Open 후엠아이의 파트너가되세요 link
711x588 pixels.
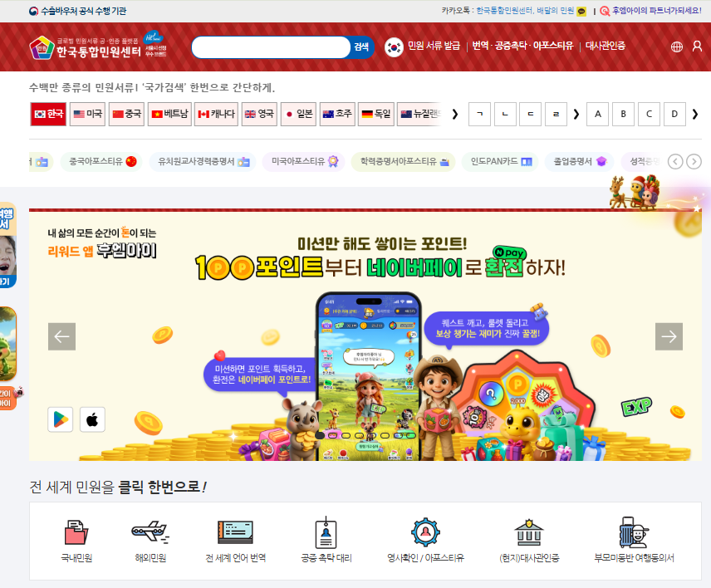point(656,11)
